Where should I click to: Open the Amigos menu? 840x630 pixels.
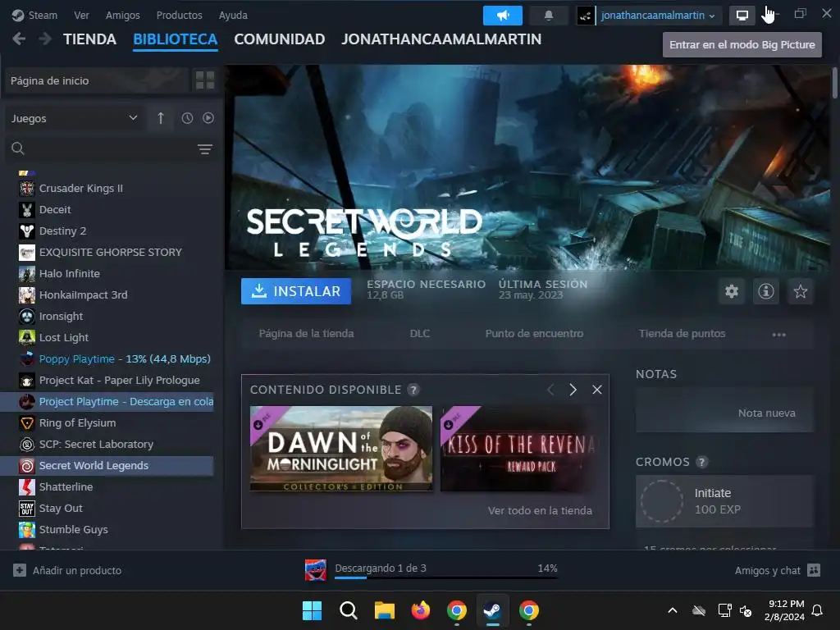point(123,15)
